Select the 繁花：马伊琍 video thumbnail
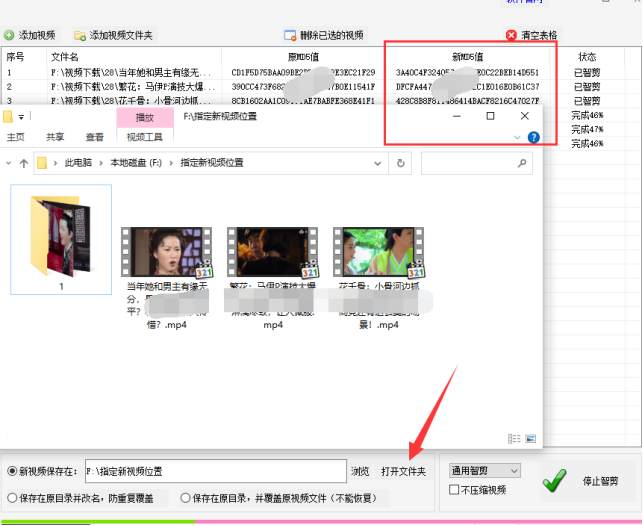The image size is (643, 526). click(273, 253)
